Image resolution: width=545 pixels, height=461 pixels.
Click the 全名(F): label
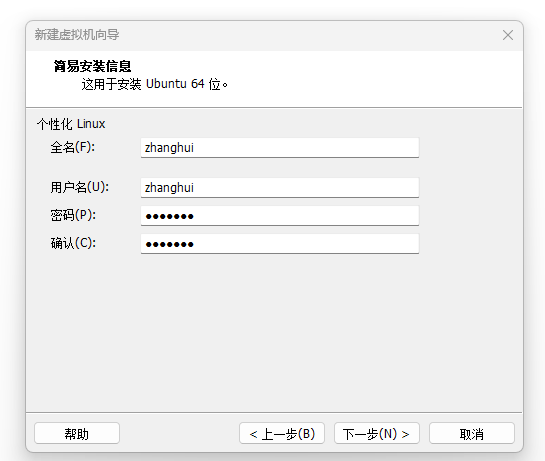point(73,147)
